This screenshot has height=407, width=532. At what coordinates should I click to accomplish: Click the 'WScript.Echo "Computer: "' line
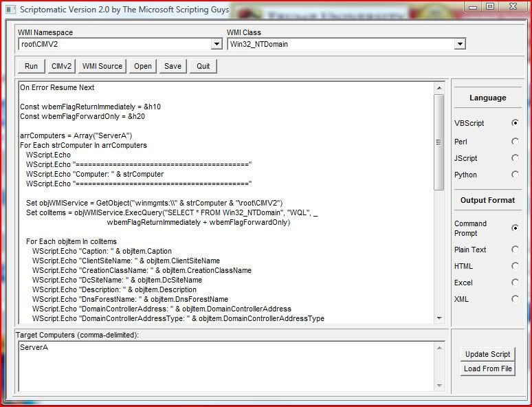tap(95, 174)
